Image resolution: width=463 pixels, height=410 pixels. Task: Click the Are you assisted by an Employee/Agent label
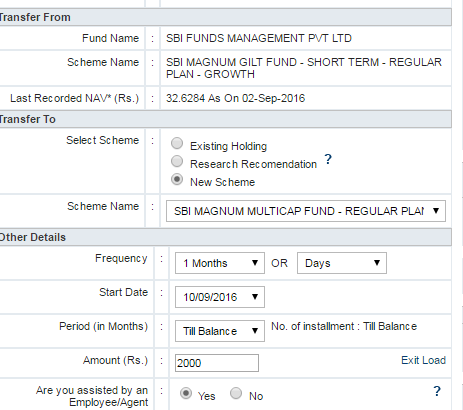coord(92,396)
